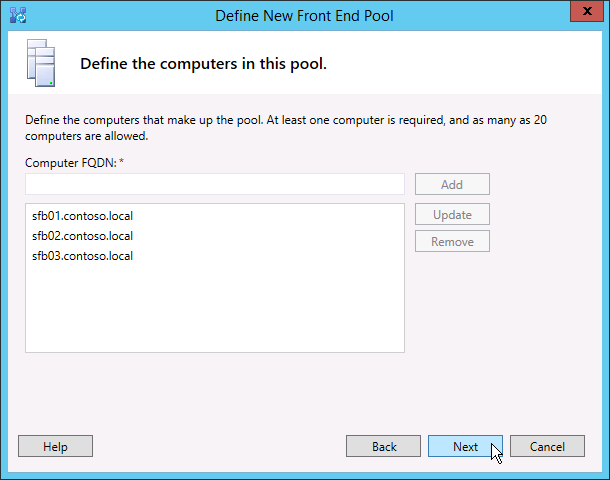Click the Topology Builder title bar icon
The image size is (610, 480).
pos(18,15)
